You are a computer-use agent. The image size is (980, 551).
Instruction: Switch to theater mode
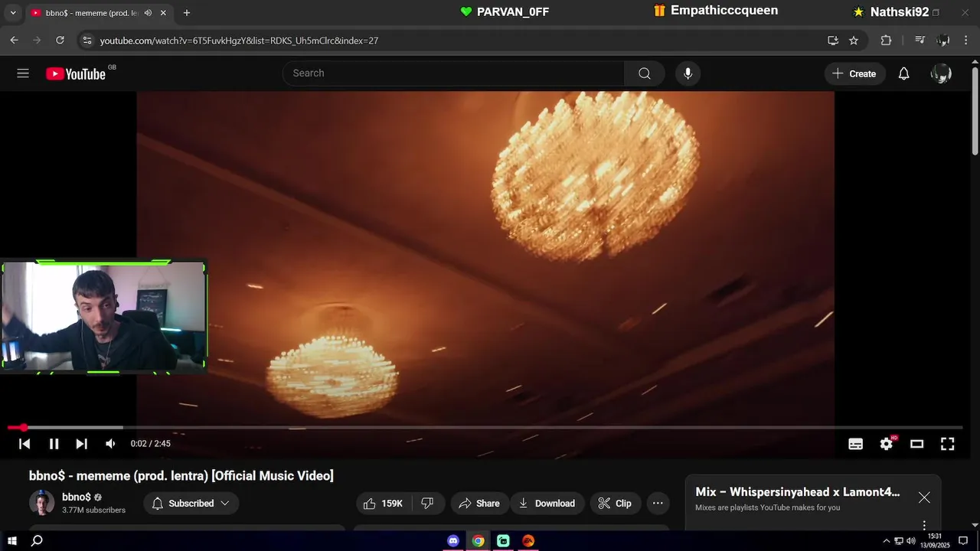click(916, 444)
